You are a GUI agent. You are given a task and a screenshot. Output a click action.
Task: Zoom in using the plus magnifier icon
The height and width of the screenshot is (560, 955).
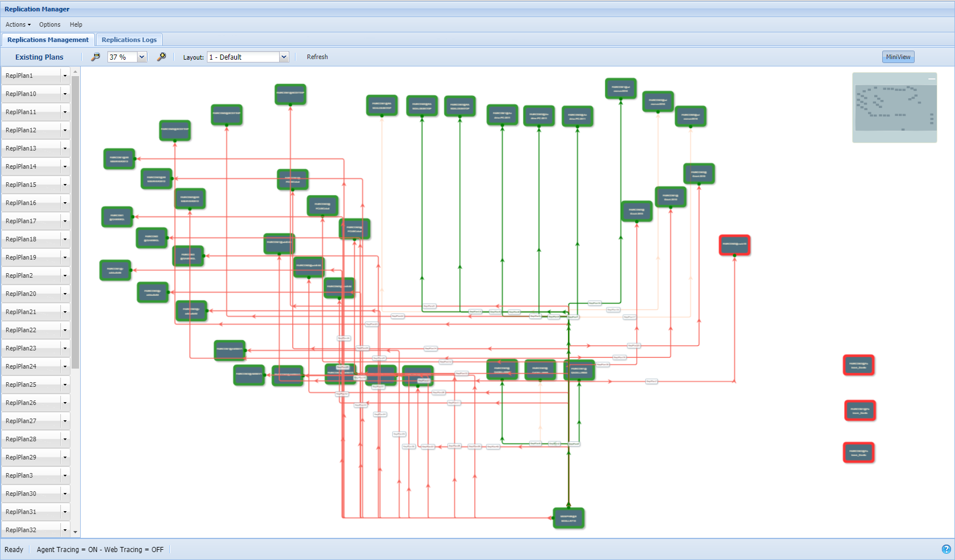click(x=161, y=57)
